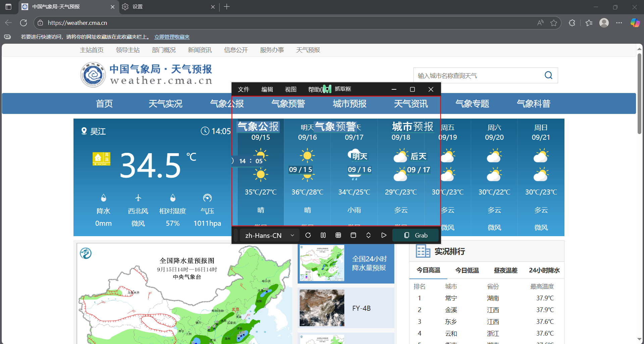This screenshot has height=344, width=644.
Task: Click the search magnifier in city search box
Action: tap(548, 75)
